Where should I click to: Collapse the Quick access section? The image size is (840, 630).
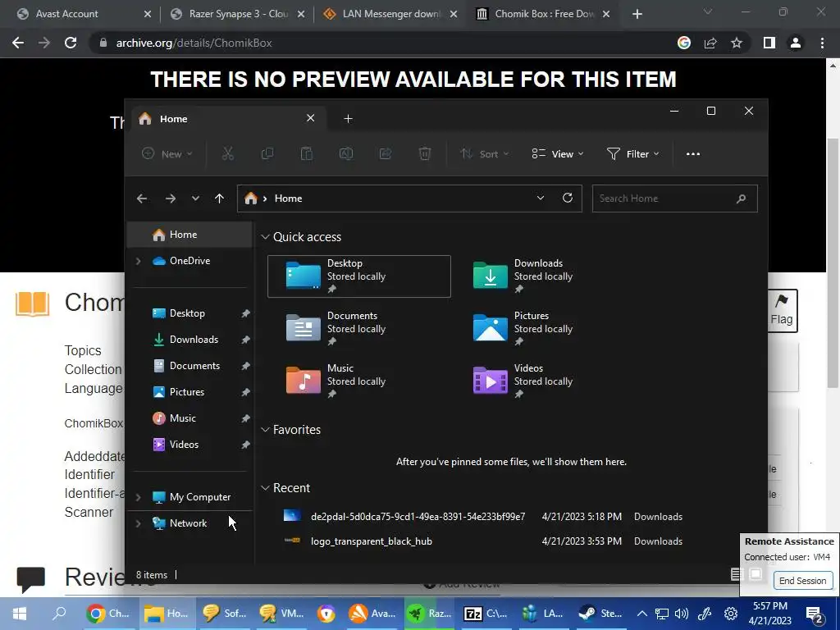pos(265,237)
